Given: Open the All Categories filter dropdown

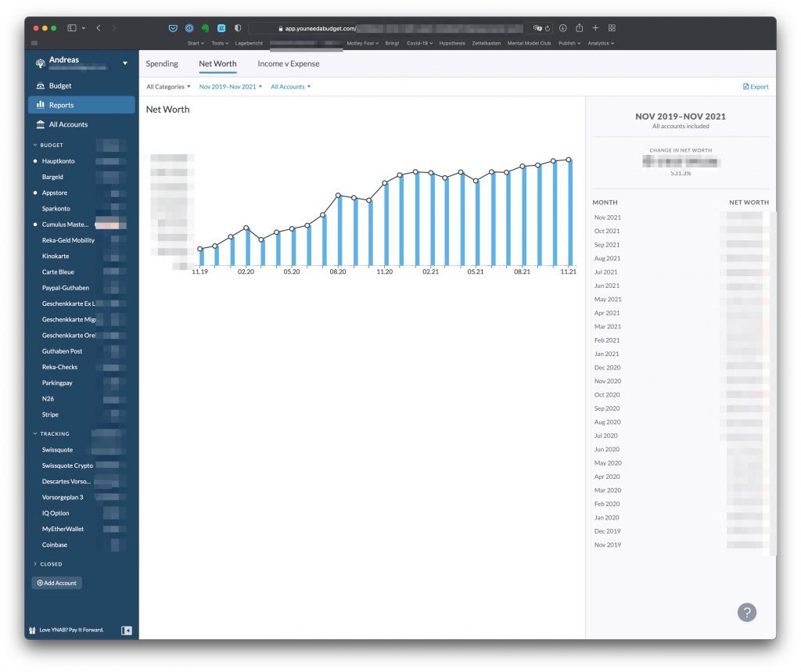Looking at the screenshot, I should [168, 87].
